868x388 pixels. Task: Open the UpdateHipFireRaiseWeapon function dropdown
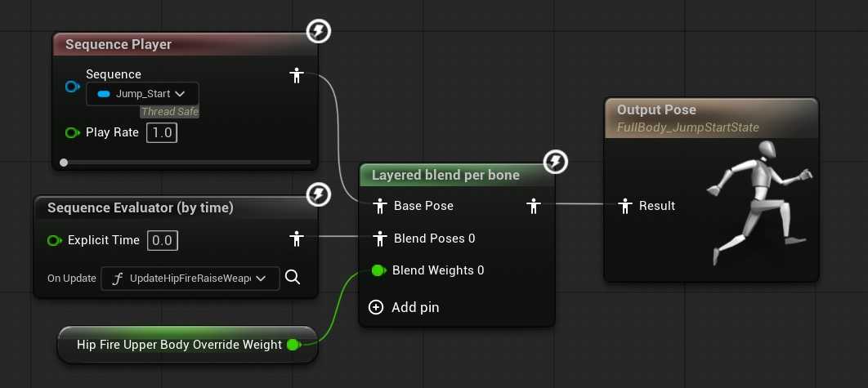pyautogui.click(x=190, y=279)
